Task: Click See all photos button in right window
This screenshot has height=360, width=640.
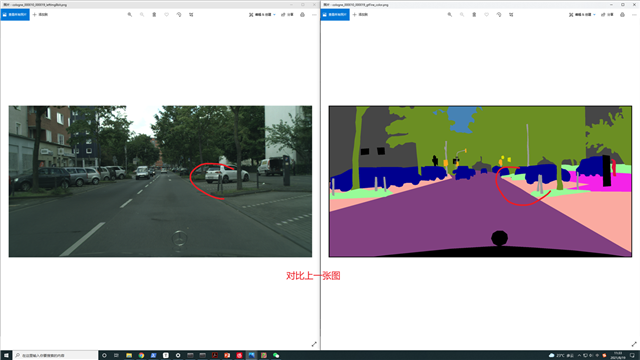Action: pyautogui.click(x=335, y=15)
